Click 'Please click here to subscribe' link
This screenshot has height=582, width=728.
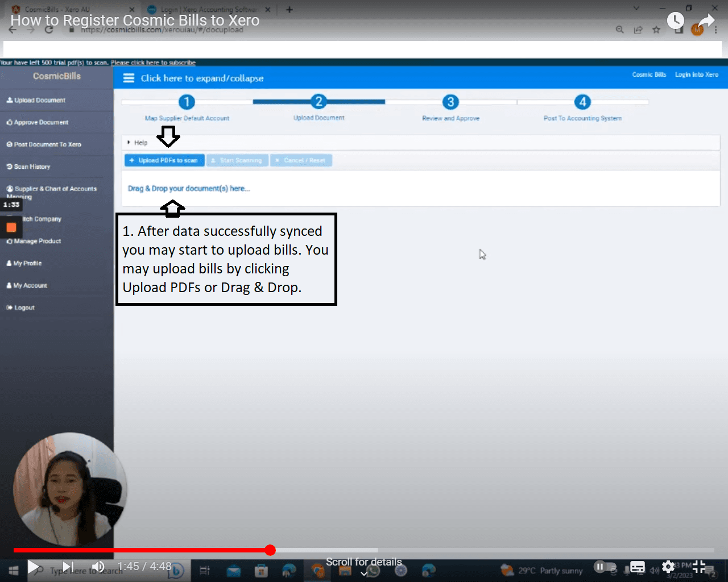click(x=153, y=63)
